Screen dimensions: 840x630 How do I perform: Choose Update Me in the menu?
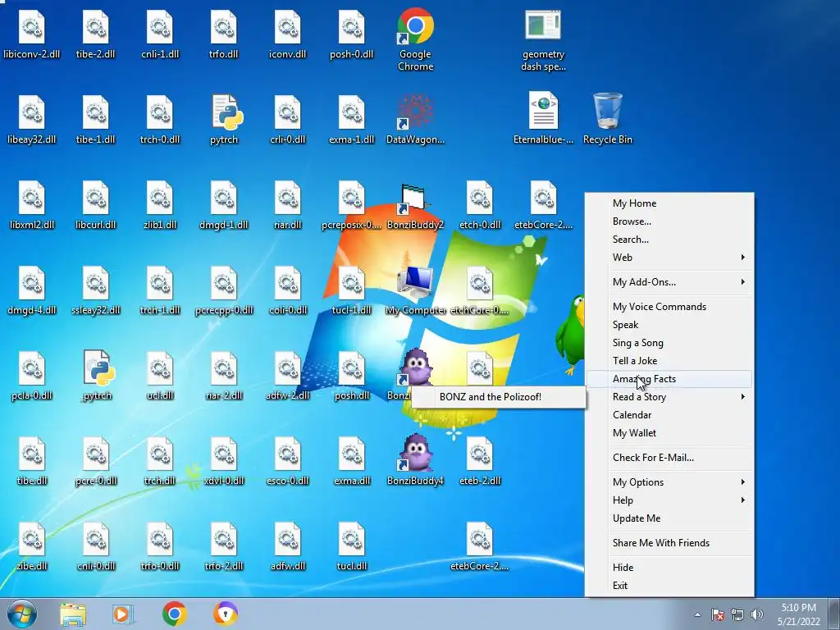pyautogui.click(x=669, y=518)
